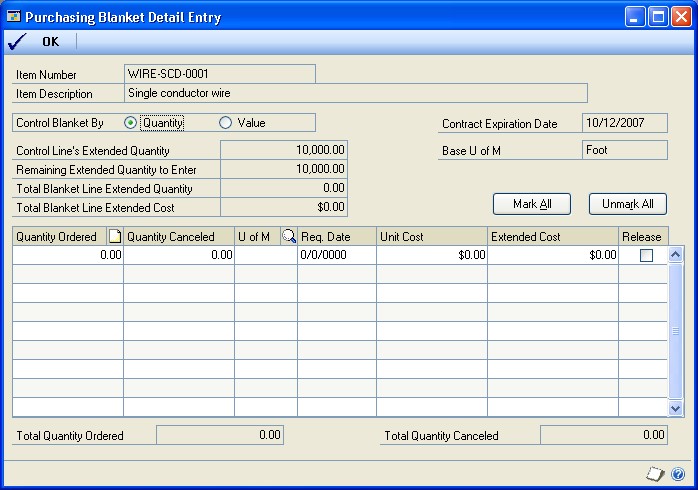Click Unit Cost cell in first row

432,255
